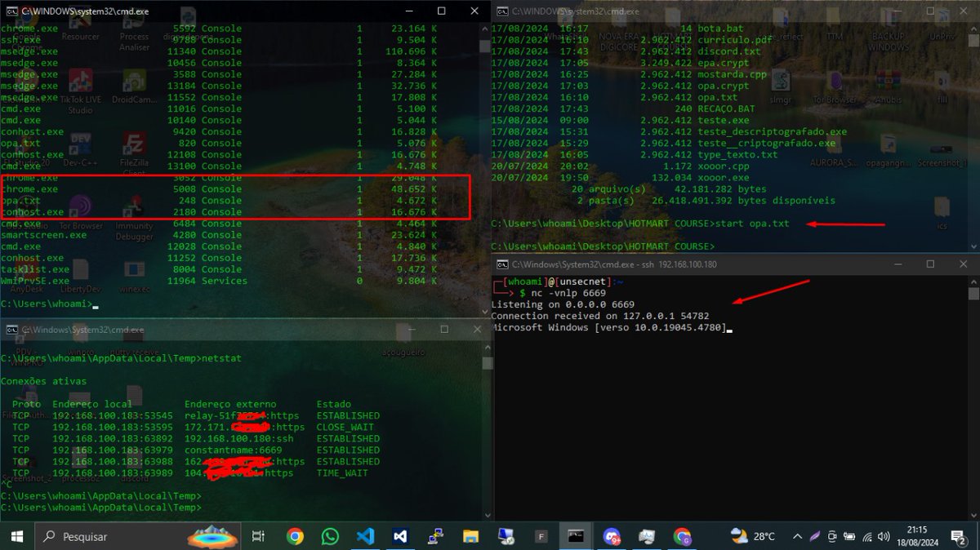The height and width of the screenshot is (550, 980).
Task: Click cmd icon in ssh 192.168.100.180 title bar
Action: [x=504, y=264]
